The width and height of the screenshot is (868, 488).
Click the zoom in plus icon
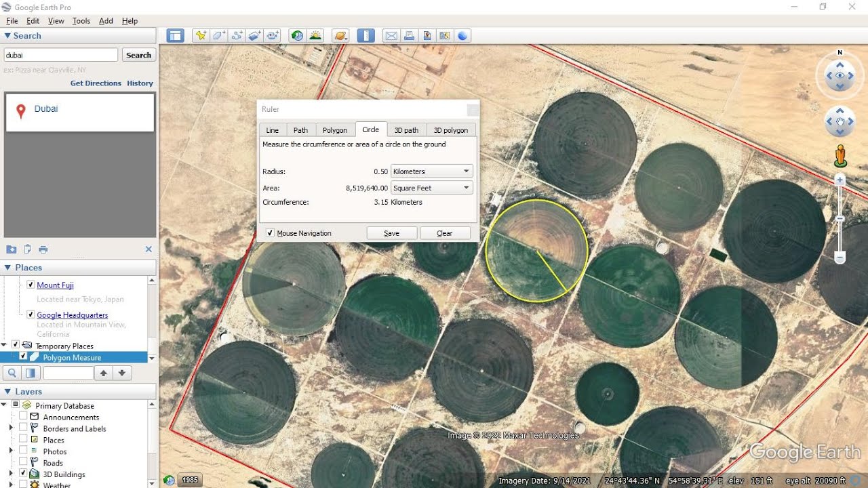click(840, 180)
